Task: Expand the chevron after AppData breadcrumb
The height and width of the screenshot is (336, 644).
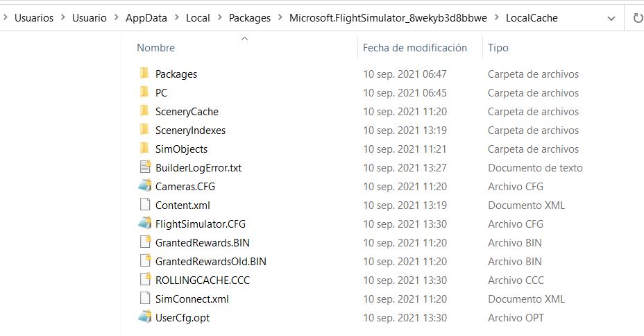Action: [176, 17]
